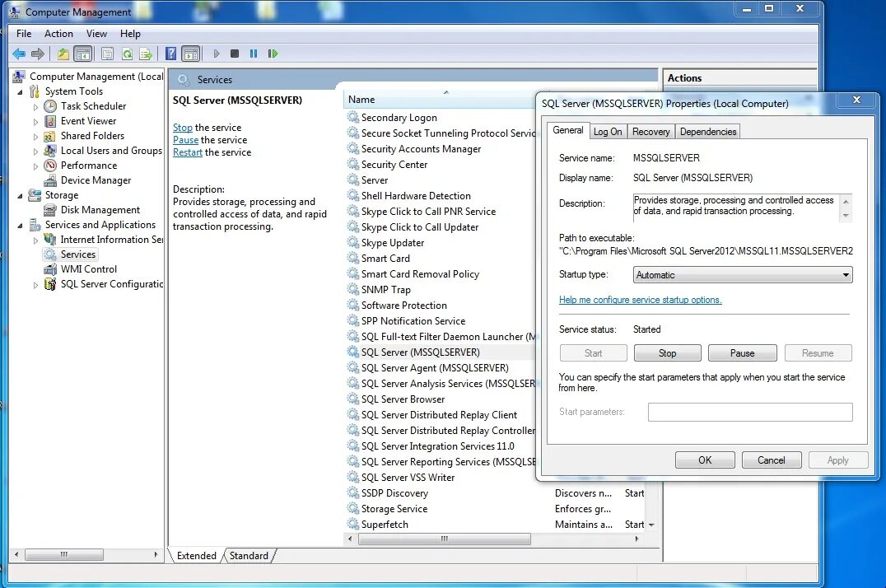Click the Local Users and Groups icon
This screenshot has height=588, width=886.
[x=50, y=151]
